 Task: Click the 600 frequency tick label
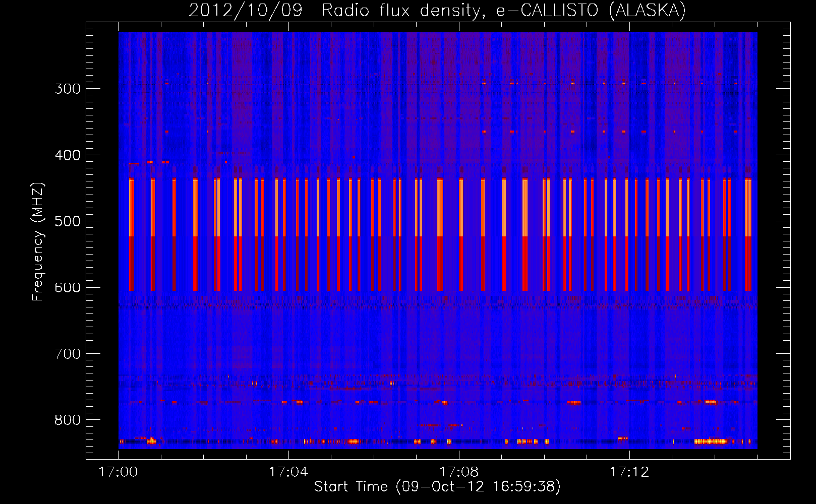[68, 288]
